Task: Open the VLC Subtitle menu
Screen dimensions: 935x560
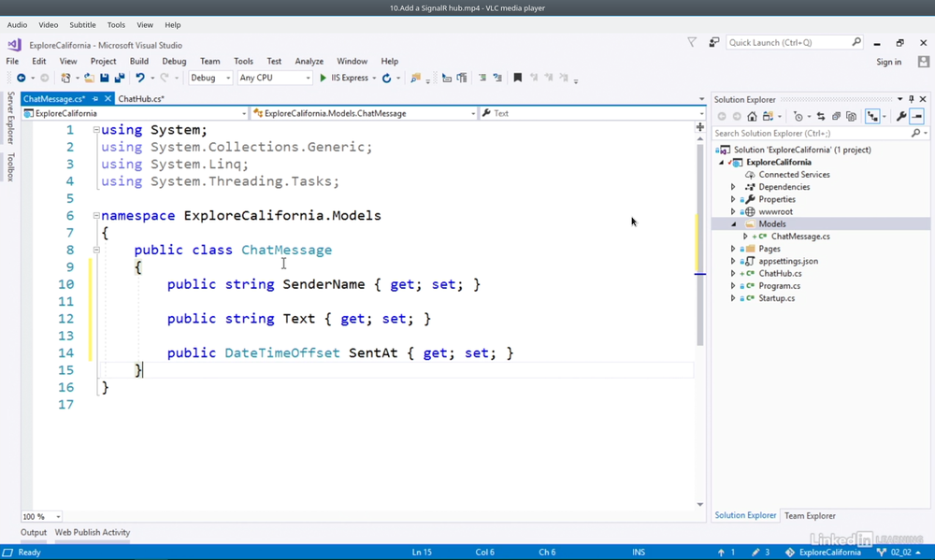Action: click(82, 25)
